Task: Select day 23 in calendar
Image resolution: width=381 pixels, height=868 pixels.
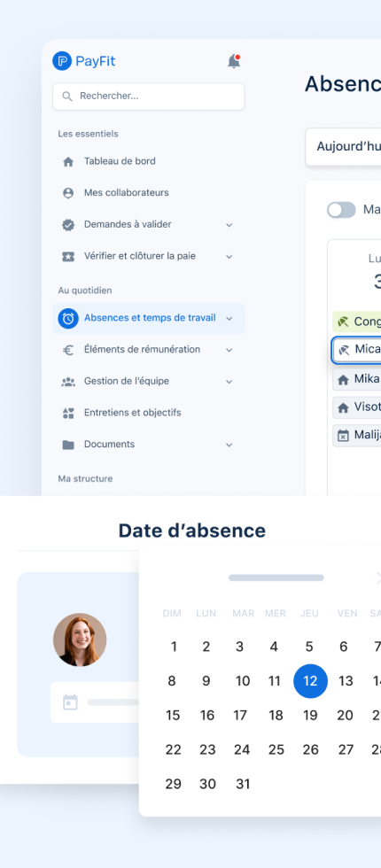Action: pos(207,749)
